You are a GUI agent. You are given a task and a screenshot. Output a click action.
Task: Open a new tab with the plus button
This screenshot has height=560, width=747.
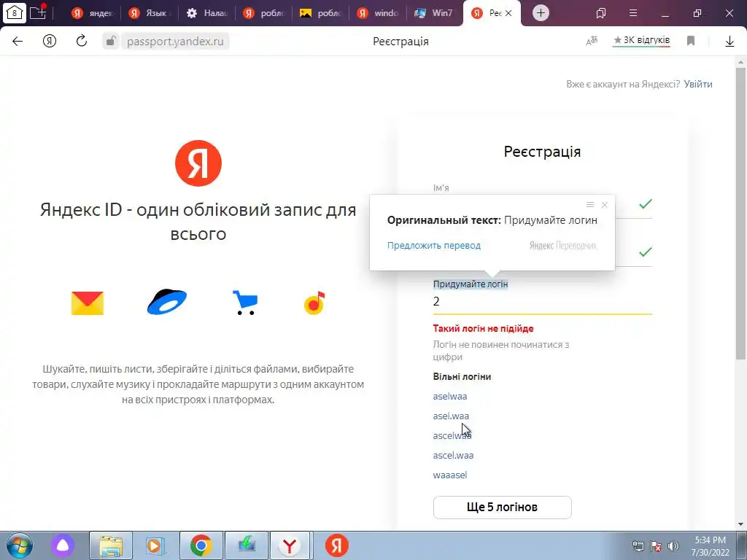tap(541, 13)
